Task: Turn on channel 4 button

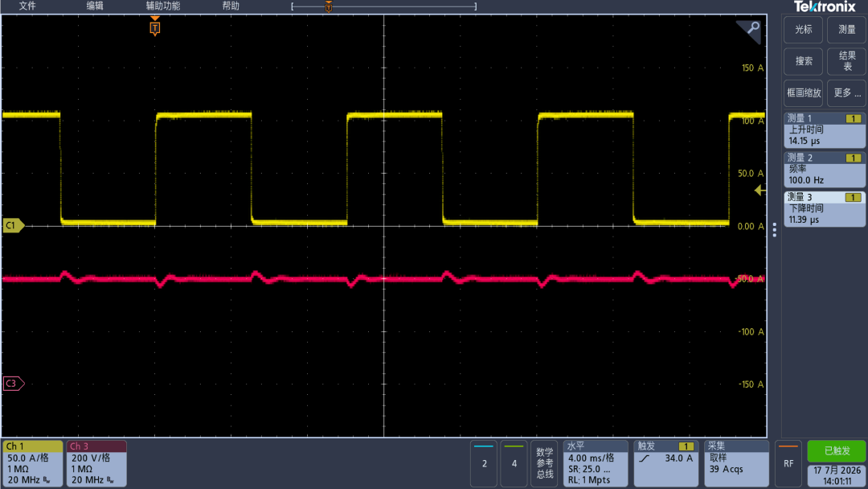Action: point(514,463)
